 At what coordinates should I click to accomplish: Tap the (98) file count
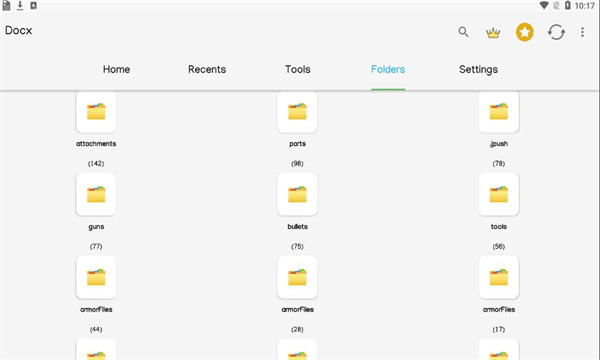(x=297, y=163)
